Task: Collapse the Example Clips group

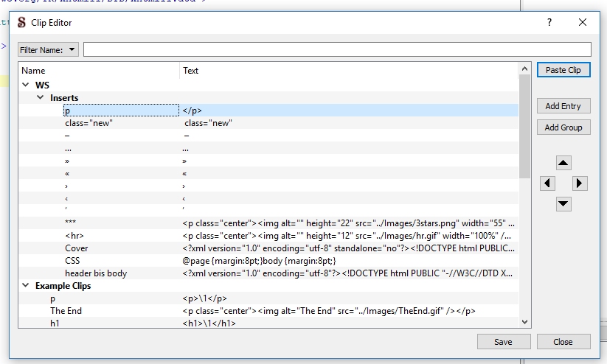Action: click(26, 285)
